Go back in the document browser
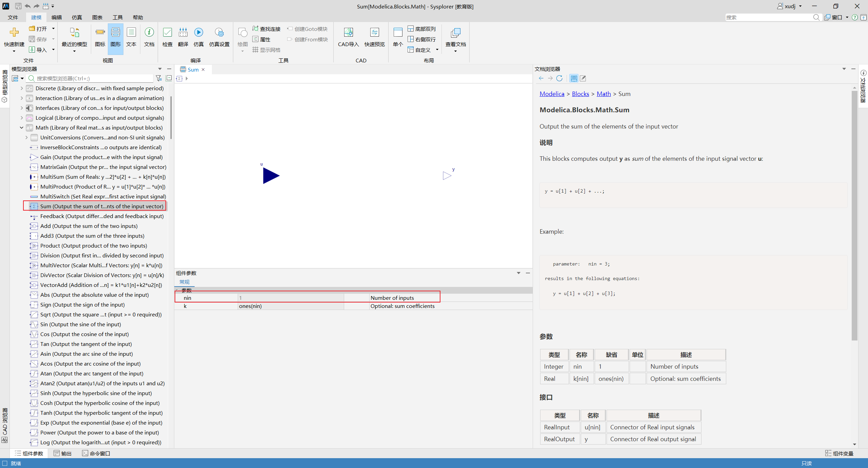The height and width of the screenshot is (468, 868). pyautogui.click(x=541, y=78)
